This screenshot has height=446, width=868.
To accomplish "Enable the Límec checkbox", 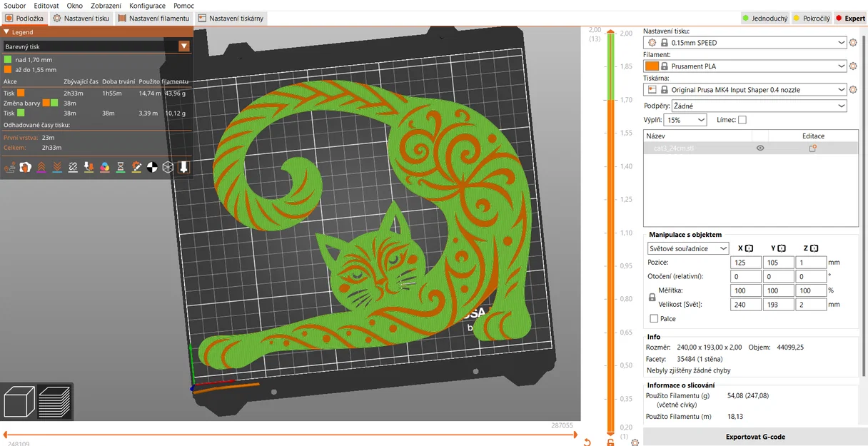I will (x=742, y=120).
